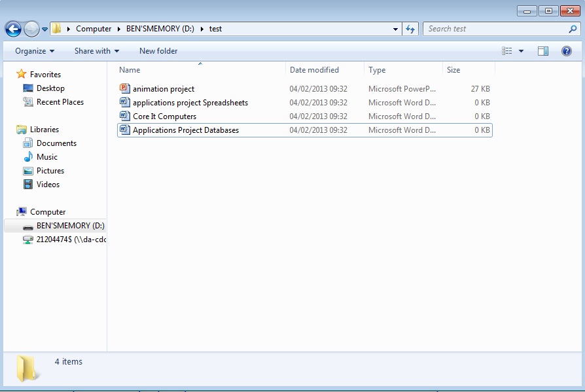Open Windows Explorer Help
The width and height of the screenshot is (585, 392).
[566, 51]
